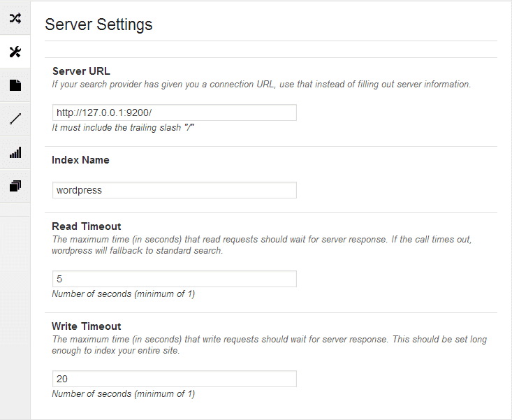
Task: Select the Write Timeout field showing 20
Action: [x=175, y=379]
